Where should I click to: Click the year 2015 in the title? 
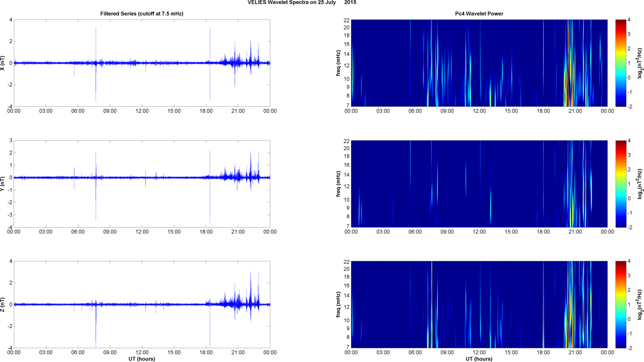pyautogui.click(x=350, y=3)
